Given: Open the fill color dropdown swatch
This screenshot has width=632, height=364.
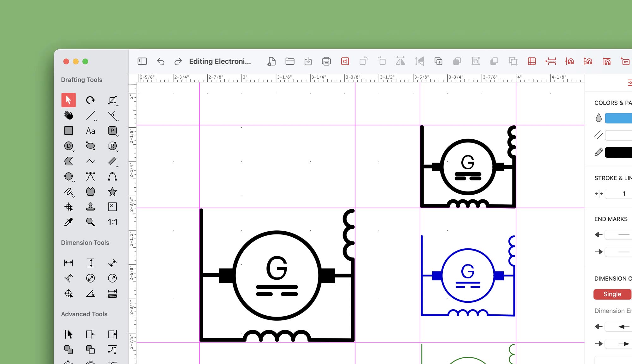Looking at the screenshot, I should [618, 118].
